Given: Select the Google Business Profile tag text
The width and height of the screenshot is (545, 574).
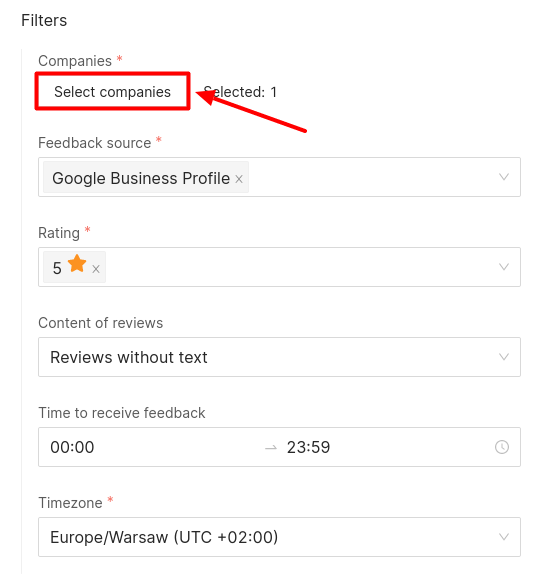Looking at the screenshot, I should pyautogui.click(x=141, y=178).
